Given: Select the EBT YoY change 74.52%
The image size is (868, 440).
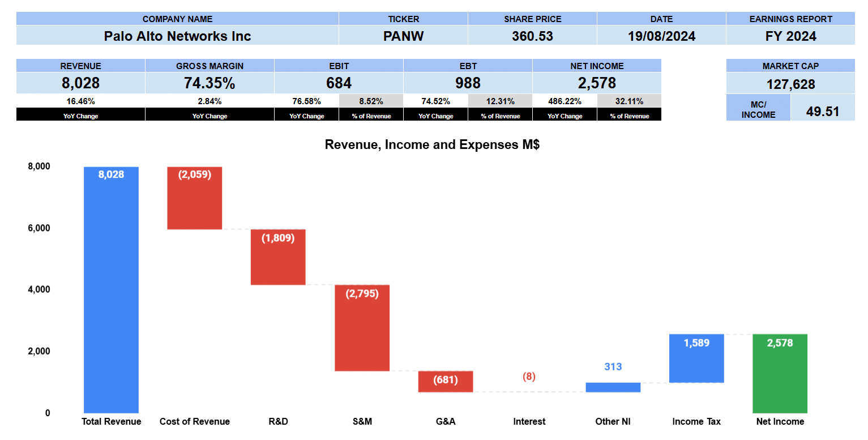Looking at the screenshot, I should click(435, 101).
